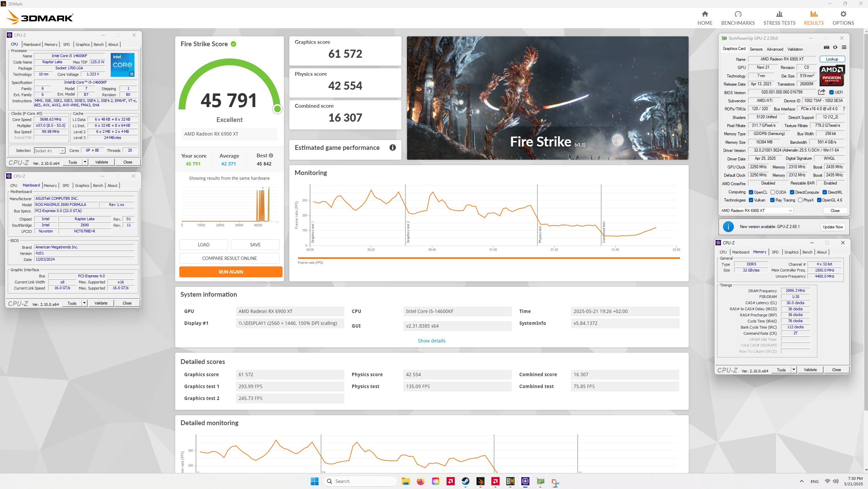Toggle the CUDA checkbox
The image size is (868, 489).
(772, 192)
